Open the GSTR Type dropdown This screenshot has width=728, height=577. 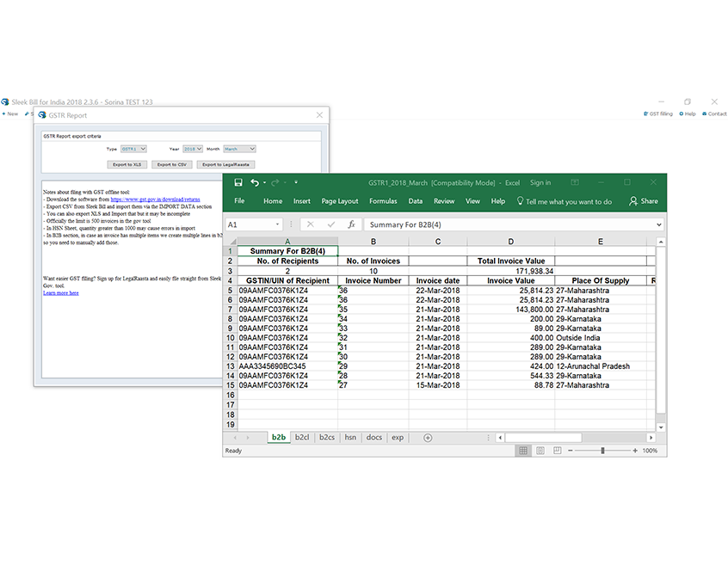tap(133, 149)
